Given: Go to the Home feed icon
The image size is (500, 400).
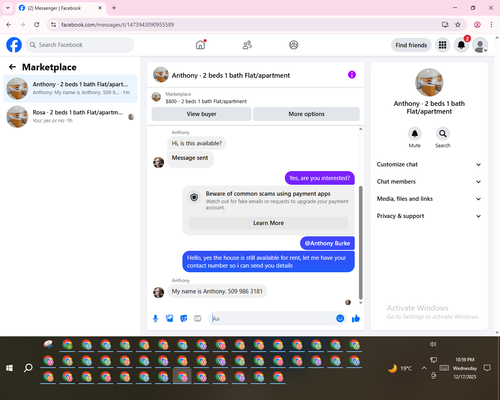Looking at the screenshot, I should [x=200, y=45].
